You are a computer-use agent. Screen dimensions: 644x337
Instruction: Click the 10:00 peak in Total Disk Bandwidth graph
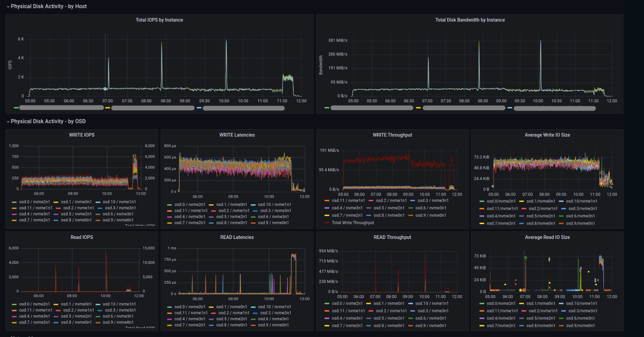540,65
